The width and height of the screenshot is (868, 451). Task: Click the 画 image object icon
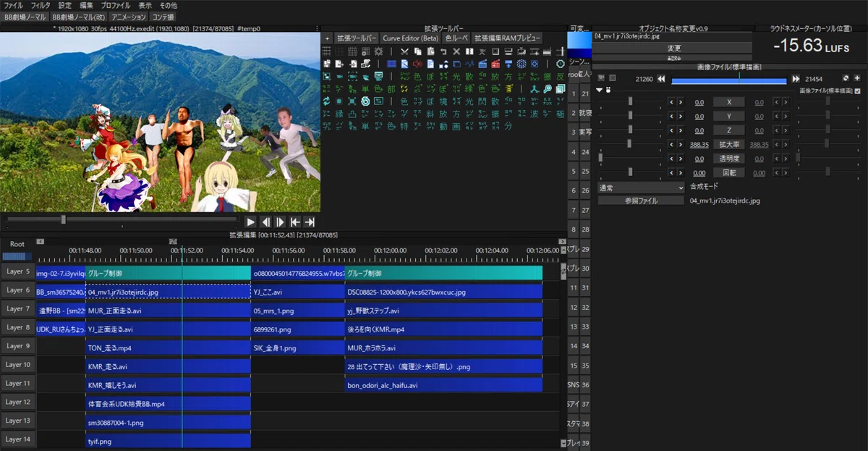[x=456, y=127]
